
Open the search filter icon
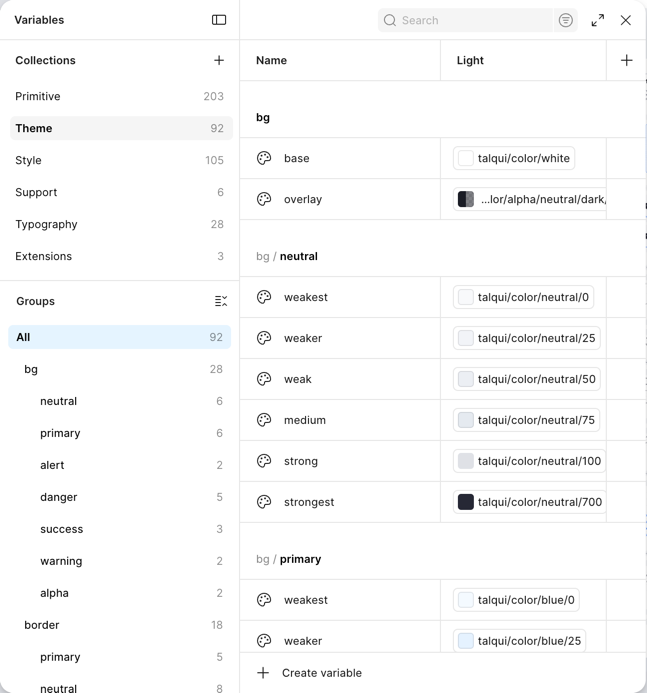click(565, 20)
